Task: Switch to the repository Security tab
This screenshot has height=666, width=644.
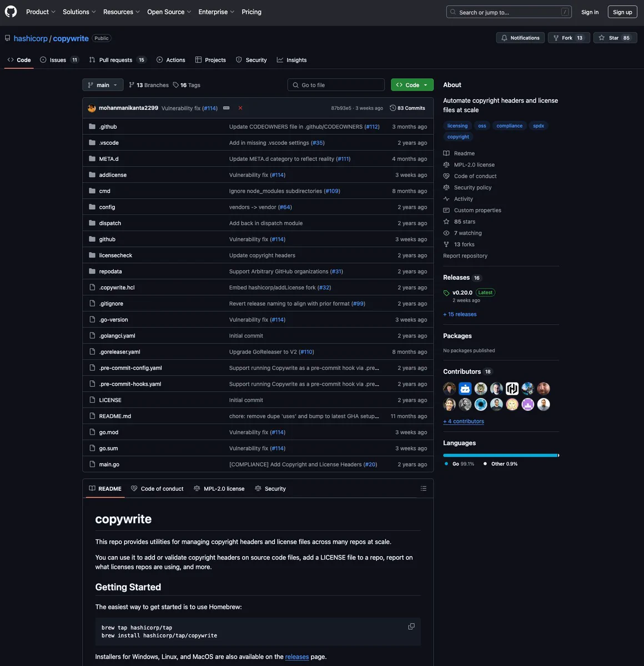Action: point(251,60)
